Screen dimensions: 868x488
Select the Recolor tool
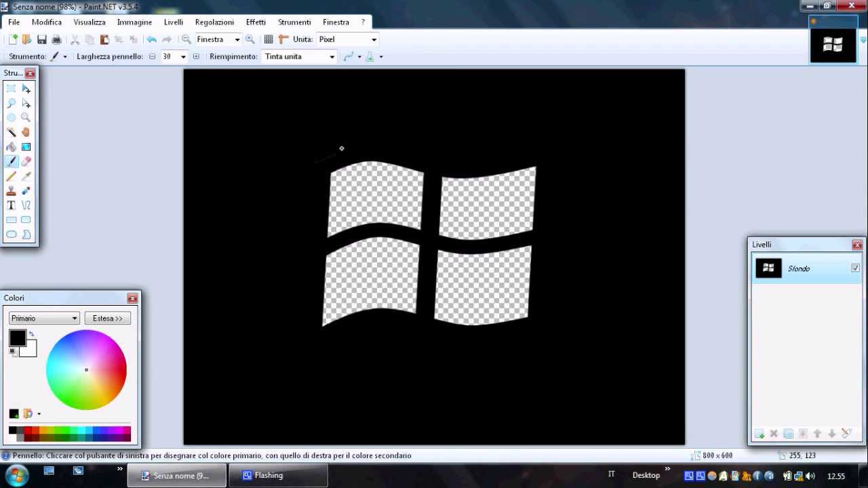(x=26, y=190)
